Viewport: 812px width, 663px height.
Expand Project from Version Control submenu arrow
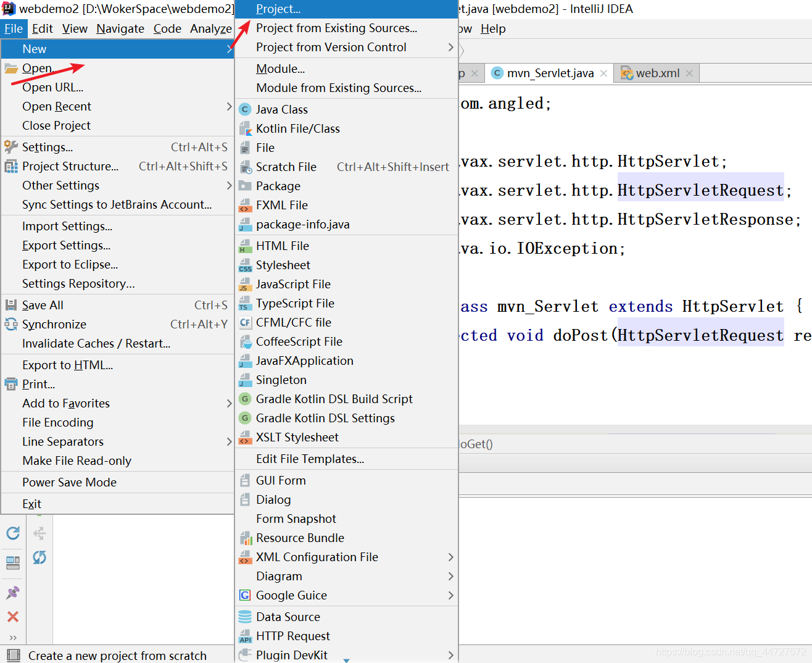(450, 47)
